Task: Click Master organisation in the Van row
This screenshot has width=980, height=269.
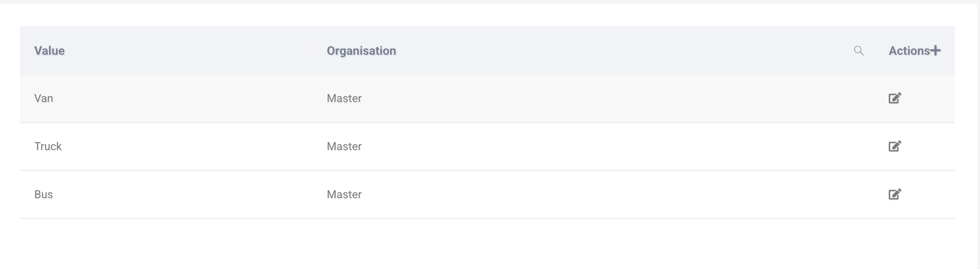Action: pyautogui.click(x=344, y=98)
